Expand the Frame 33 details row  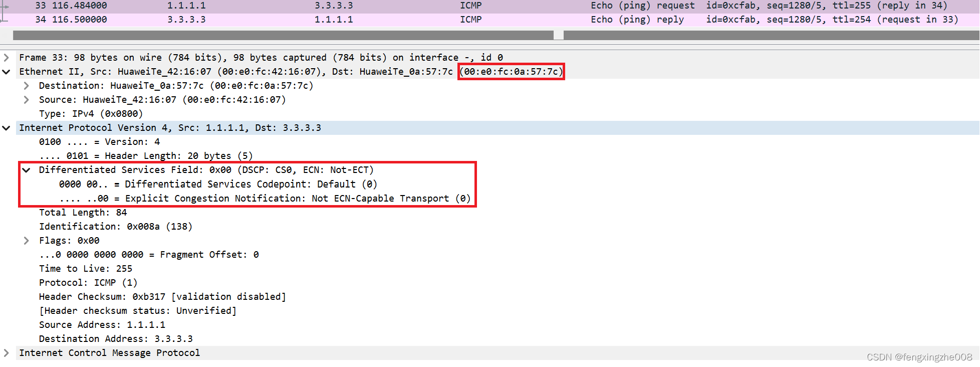click(x=6, y=58)
